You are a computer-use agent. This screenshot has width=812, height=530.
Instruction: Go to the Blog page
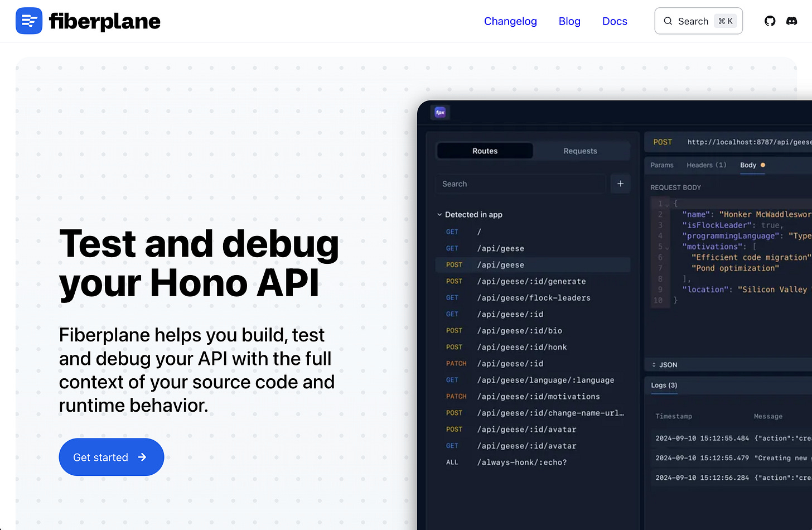click(569, 21)
